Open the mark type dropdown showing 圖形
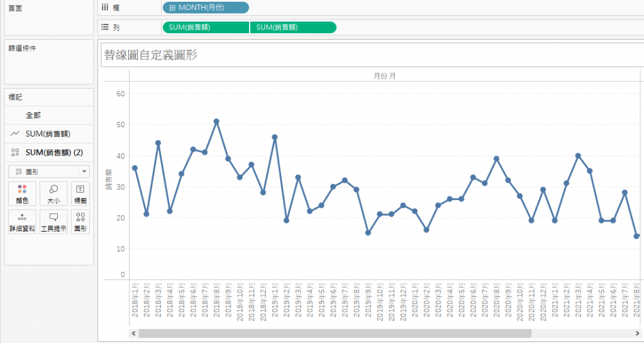This screenshot has height=343, width=644. [x=49, y=172]
